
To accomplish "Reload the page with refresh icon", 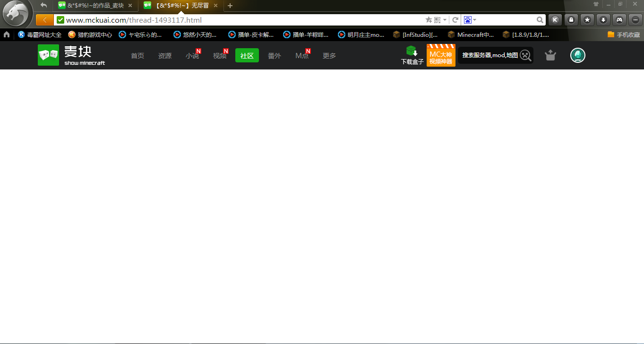I will point(455,20).
